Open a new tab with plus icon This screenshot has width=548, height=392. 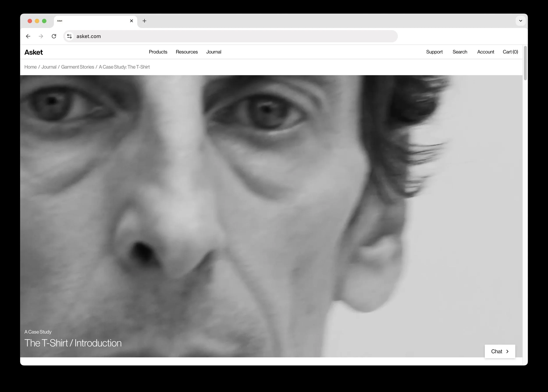point(144,21)
